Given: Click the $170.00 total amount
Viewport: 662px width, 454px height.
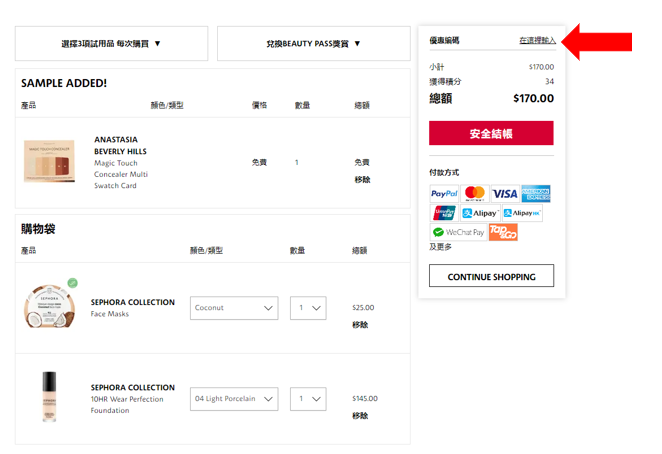Looking at the screenshot, I should click(x=533, y=98).
